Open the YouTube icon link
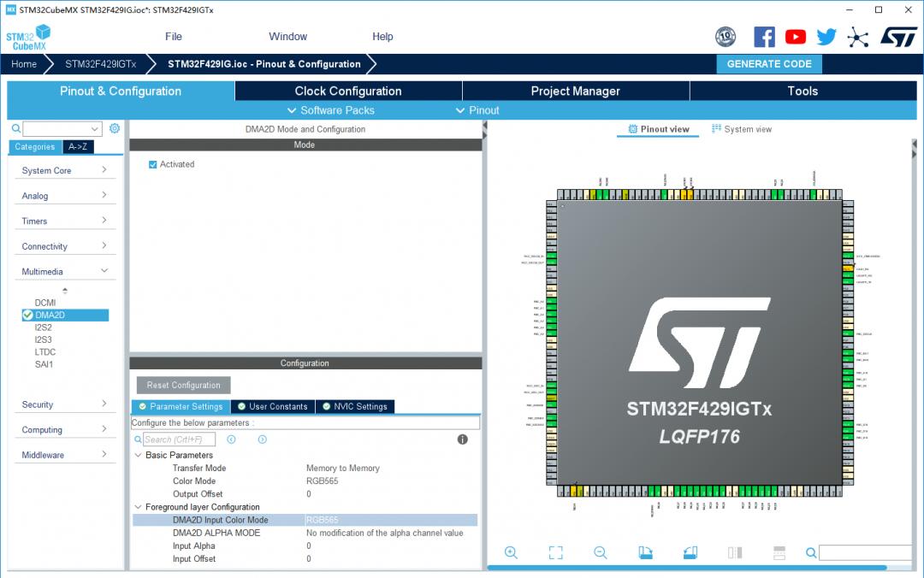 tap(796, 37)
